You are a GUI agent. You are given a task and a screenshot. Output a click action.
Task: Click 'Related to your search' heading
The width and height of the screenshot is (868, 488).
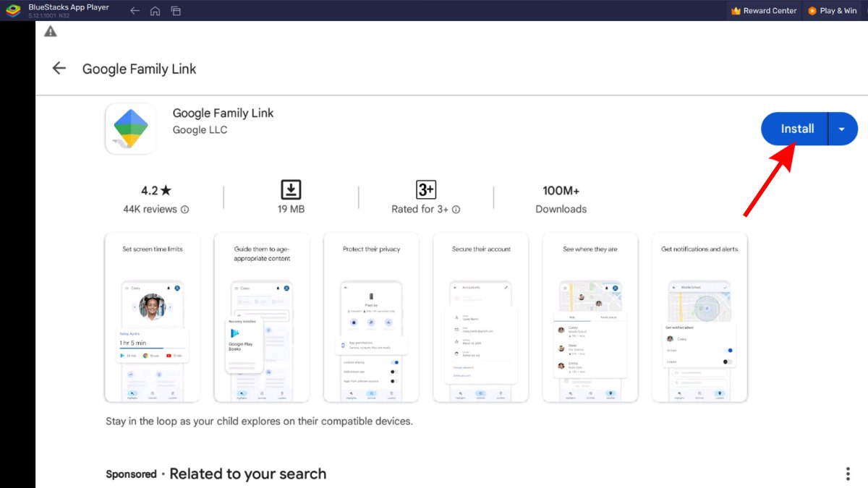(247, 474)
